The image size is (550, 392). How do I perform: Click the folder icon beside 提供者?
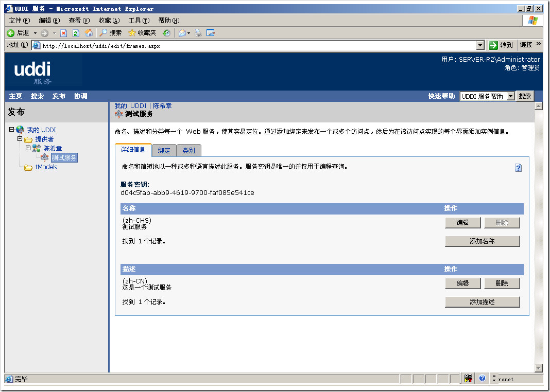(28, 139)
